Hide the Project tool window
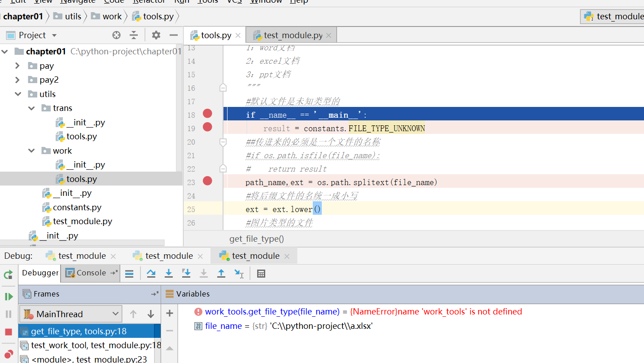 pyautogui.click(x=174, y=35)
